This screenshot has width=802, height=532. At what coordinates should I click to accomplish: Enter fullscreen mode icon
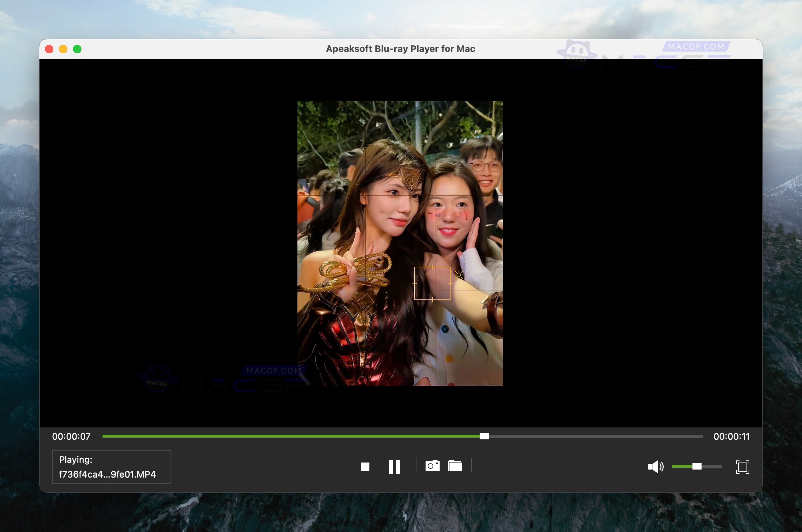[x=742, y=467]
